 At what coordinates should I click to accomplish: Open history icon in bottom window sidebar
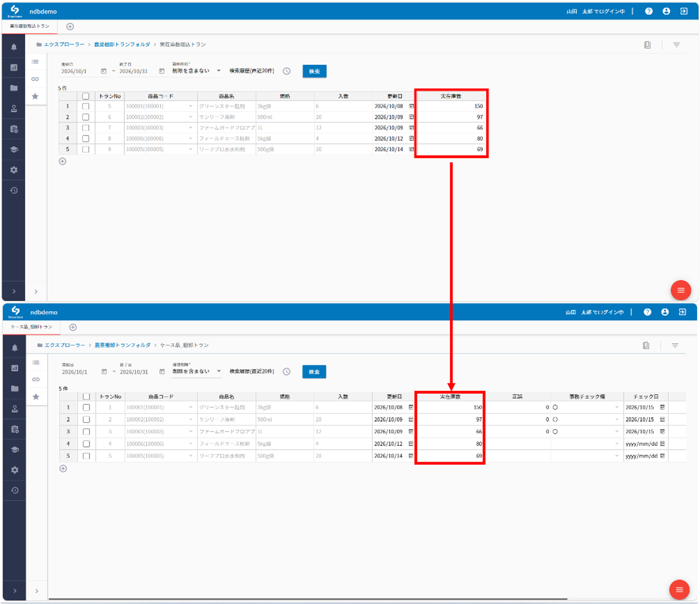click(x=15, y=490)
